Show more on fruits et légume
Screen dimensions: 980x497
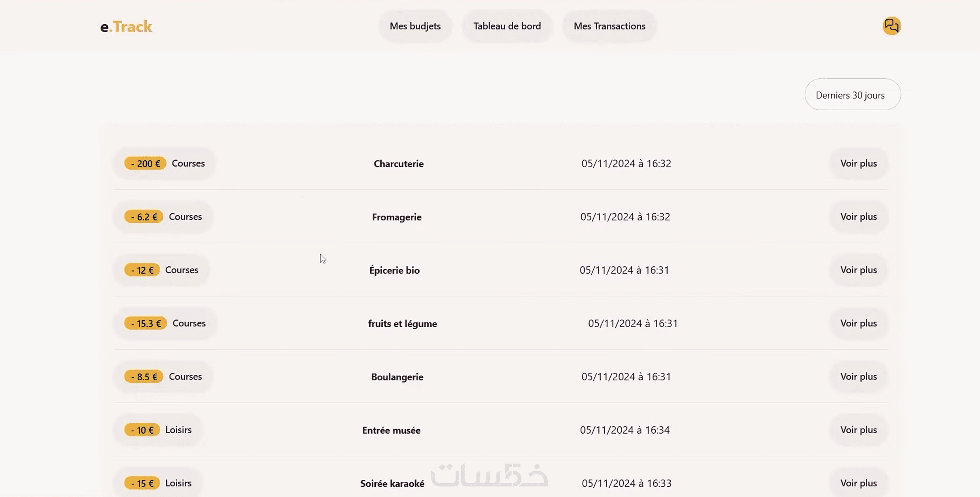click(858, 323)
